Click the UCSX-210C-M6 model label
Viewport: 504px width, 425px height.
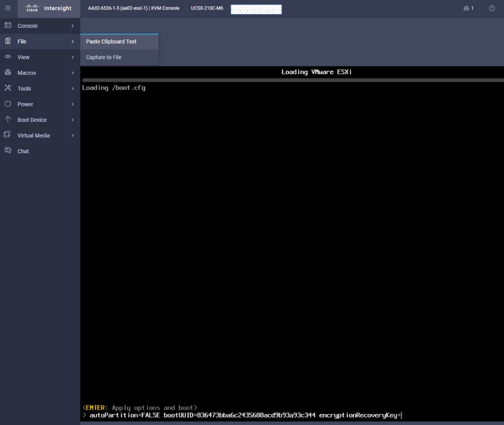click(x=207, y=8)
